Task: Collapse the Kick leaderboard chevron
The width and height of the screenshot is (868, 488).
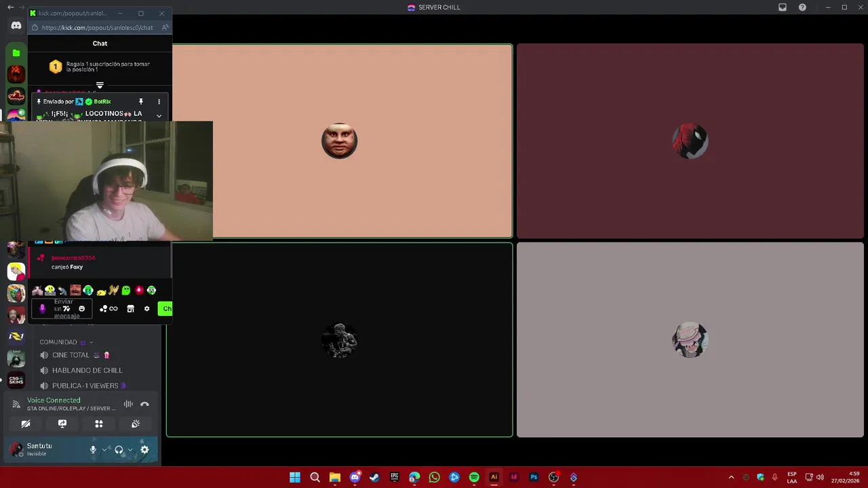Action: pyautogui.click(x=100, y=85)
